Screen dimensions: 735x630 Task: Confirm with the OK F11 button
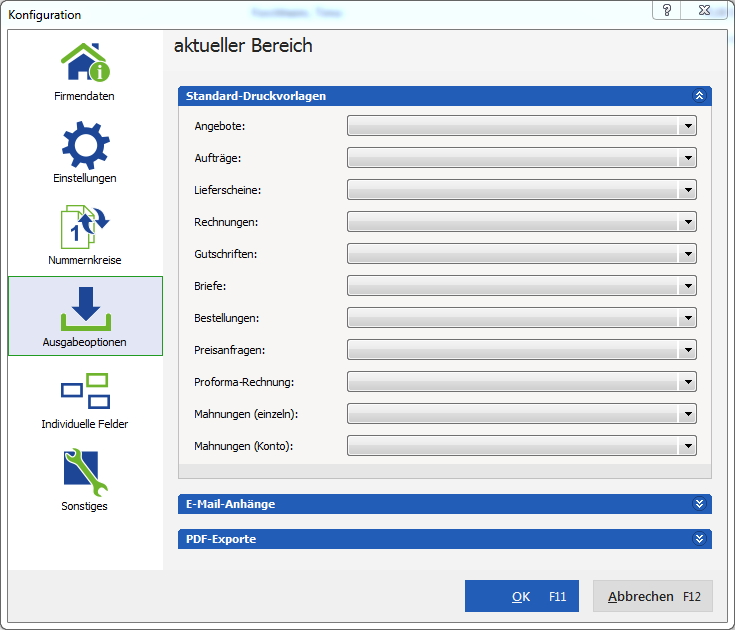coord(522,596)
